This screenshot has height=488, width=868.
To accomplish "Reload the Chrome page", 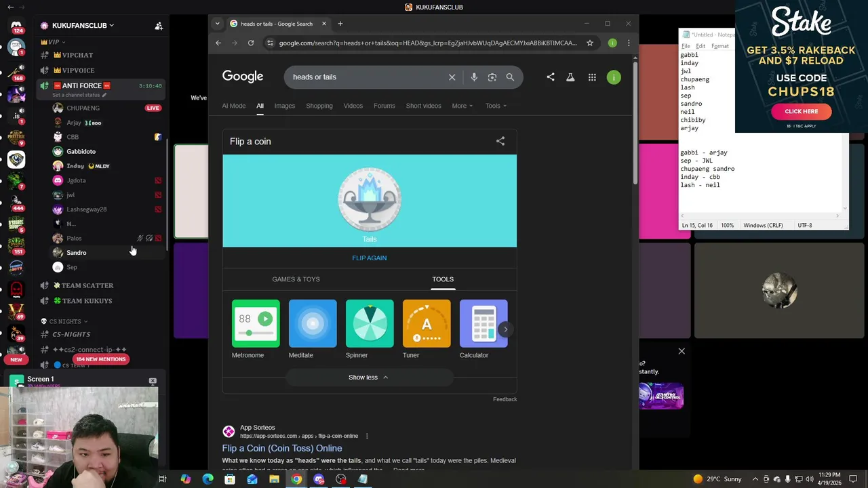I will click(x=251, y=43).
